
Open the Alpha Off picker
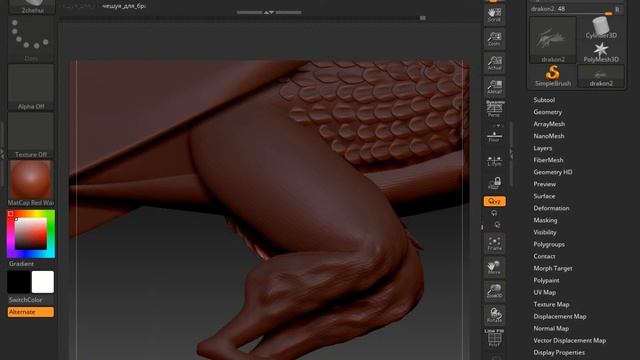[31, 87]
